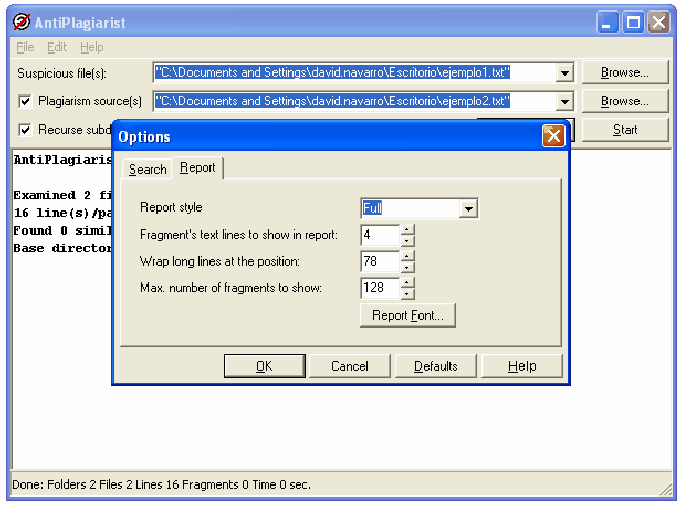Open the Help menu
The image size is (680, 506).
pyautogui.click(x=92, y=47)
